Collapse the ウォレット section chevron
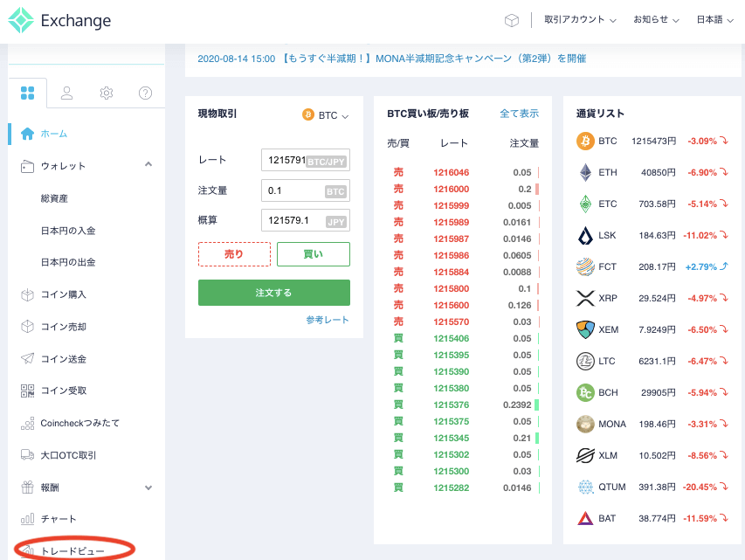The height and width of the screenshot is (560, 745). pos(148,164)
